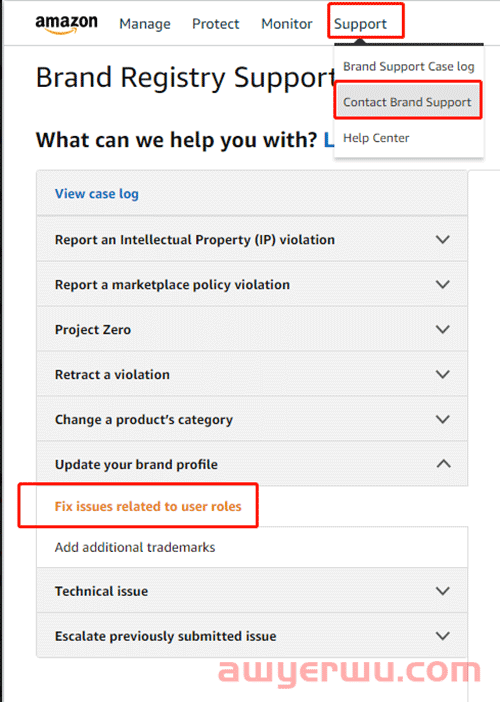Select Fix issues related to user roles
500x702 pixels.
tap(148, 506)
